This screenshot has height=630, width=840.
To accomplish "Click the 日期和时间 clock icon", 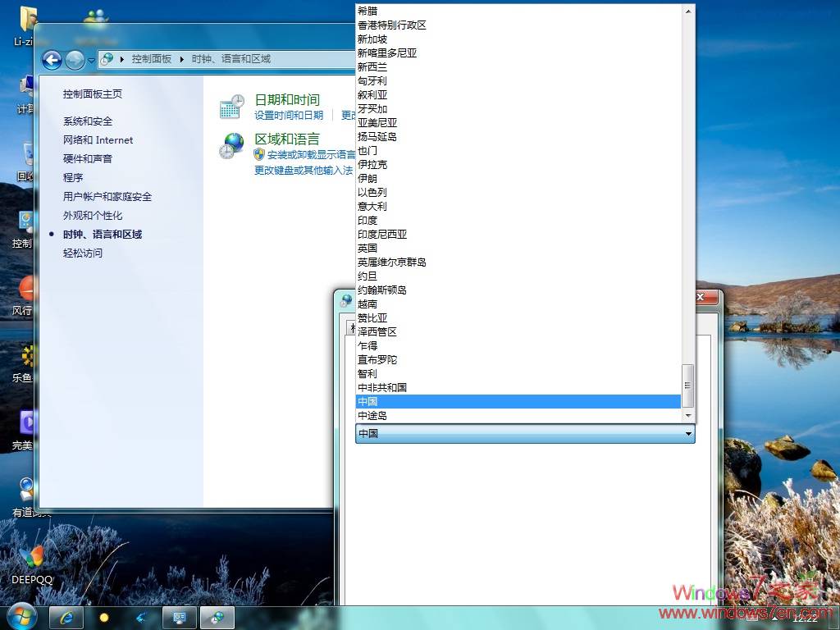I will (232, 106).
